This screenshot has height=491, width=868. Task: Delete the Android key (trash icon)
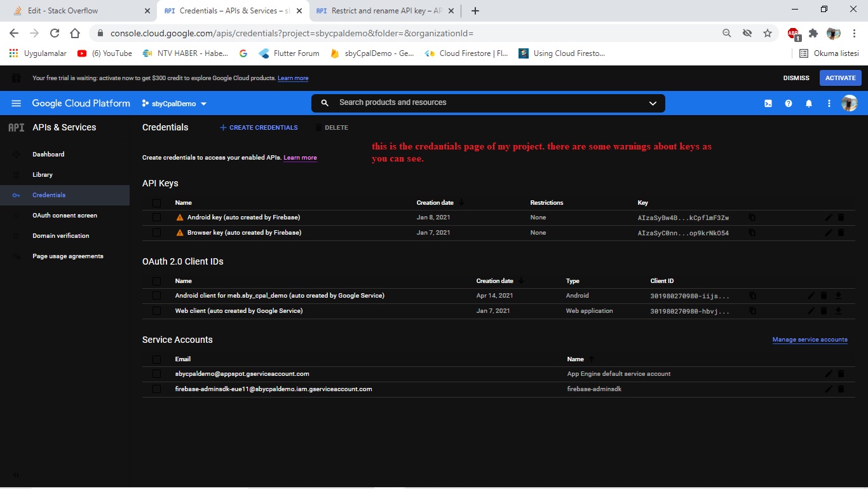coord(841,218)
